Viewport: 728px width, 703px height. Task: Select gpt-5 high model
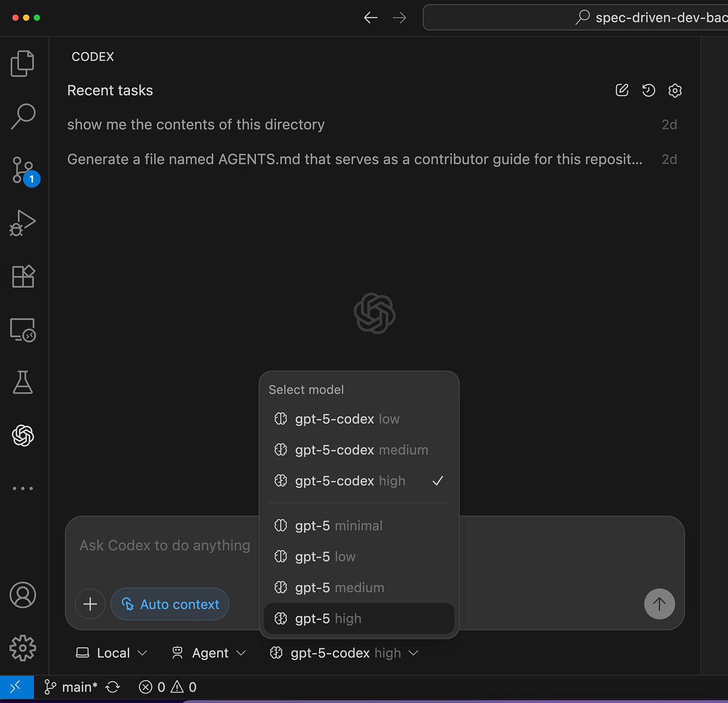(x=359, y=618)
